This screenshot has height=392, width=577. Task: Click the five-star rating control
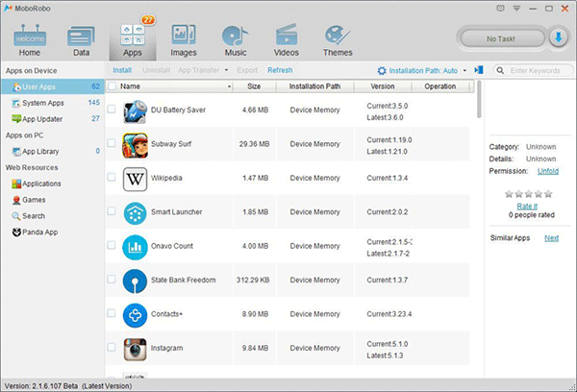528,194
